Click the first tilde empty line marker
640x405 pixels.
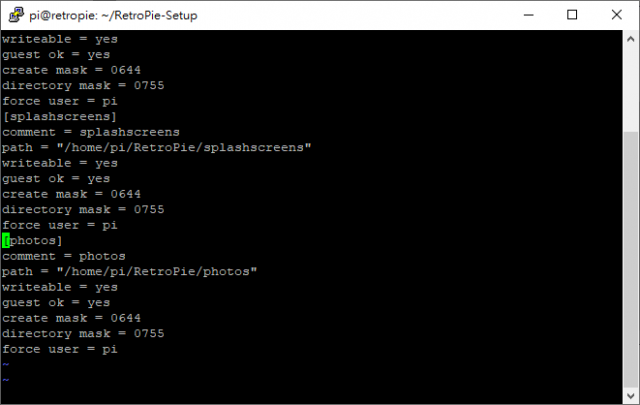tap(6, 364)
